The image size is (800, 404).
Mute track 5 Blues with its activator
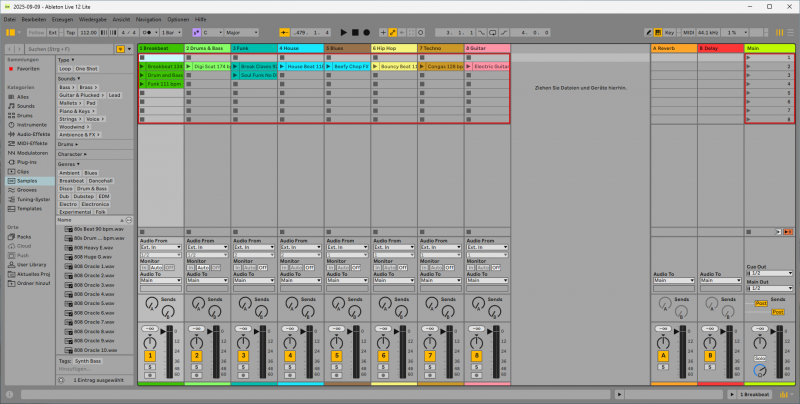[336, 355]
